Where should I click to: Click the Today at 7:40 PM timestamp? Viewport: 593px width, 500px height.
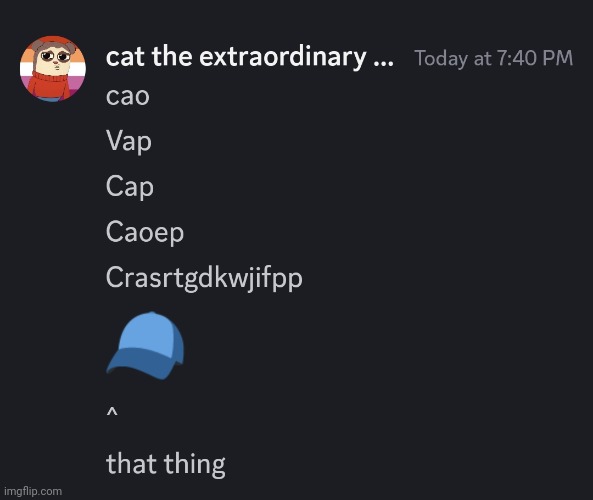(x=494, y=58)
